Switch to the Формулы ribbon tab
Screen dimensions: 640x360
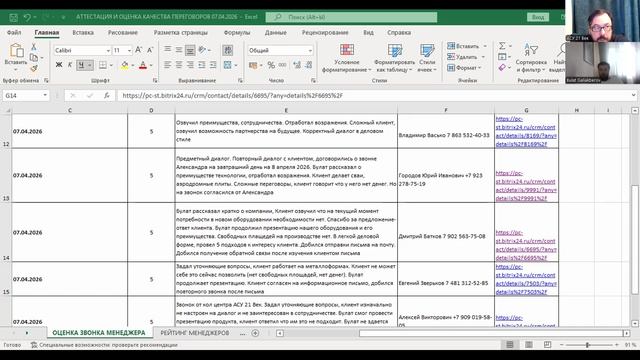[237, 32]
